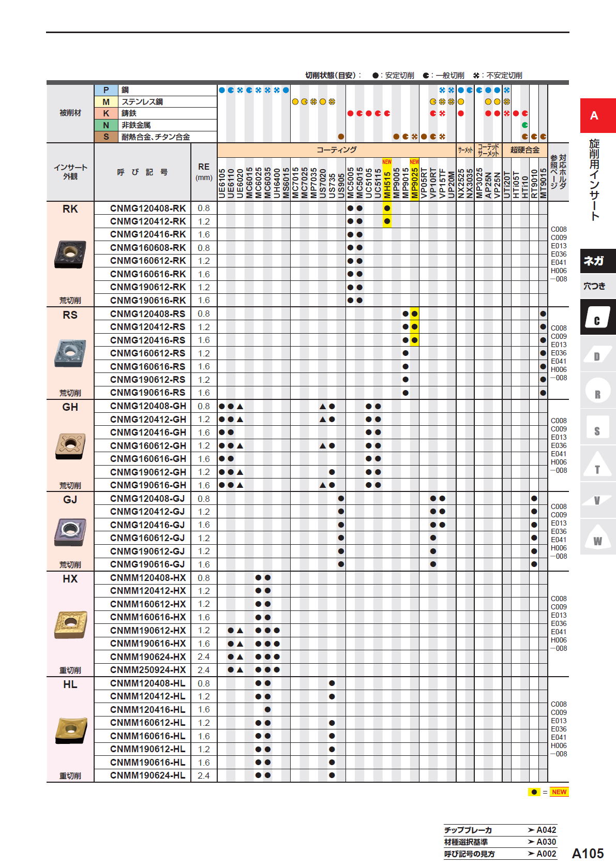Screen dimensions: 616x866
Task: Open the 穴つき tab
Action: 597,286
